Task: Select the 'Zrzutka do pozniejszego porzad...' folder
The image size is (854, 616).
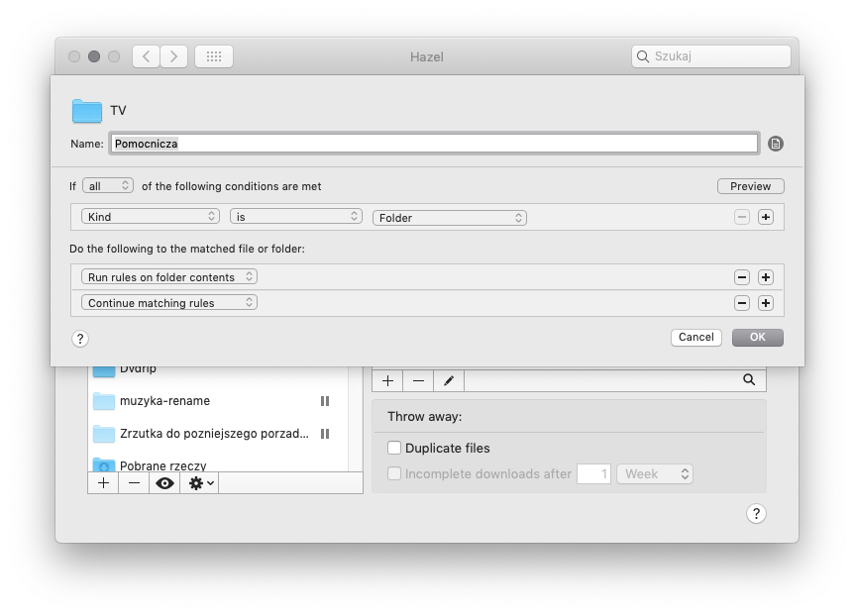Action: coord(213,434)
